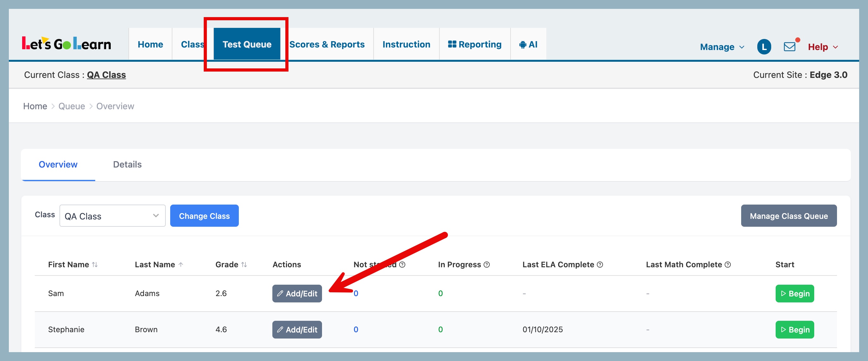868x361 pixels.
Task: Click the user avatar L icon
Action: (x=764, y=47)
